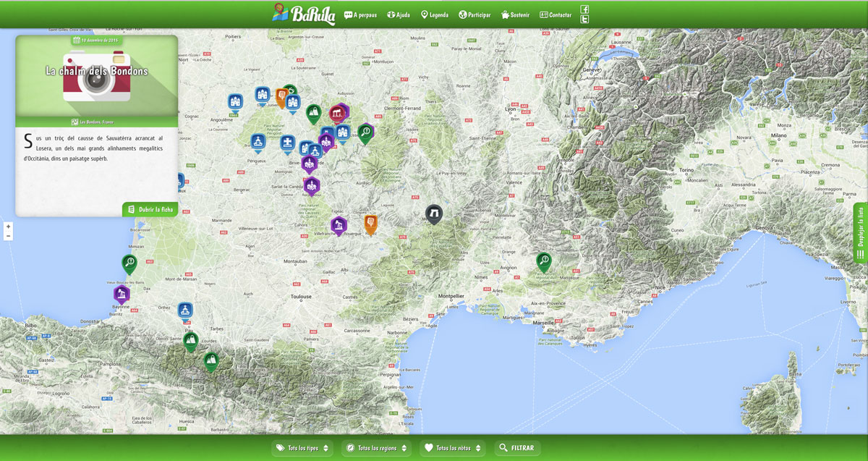Viewport: 868px width, 461px height.
Task: Click the camera thumbnail image on the card
Action: [97, 76]
